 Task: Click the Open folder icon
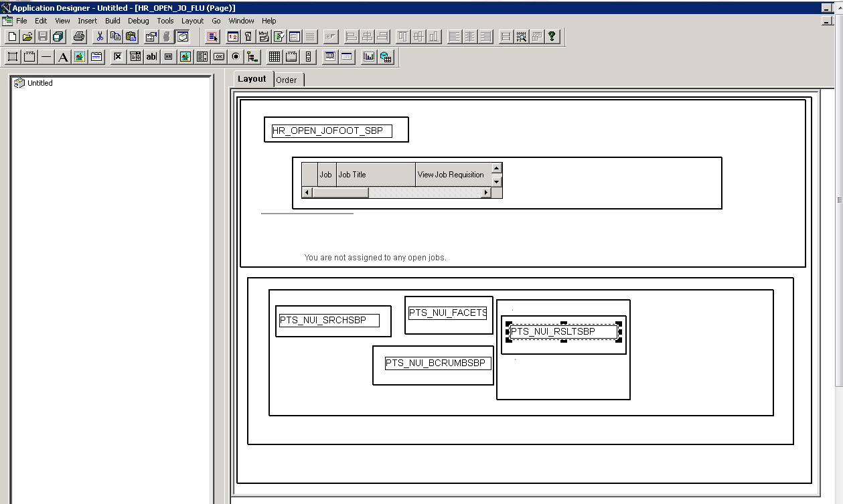point(27,36)
